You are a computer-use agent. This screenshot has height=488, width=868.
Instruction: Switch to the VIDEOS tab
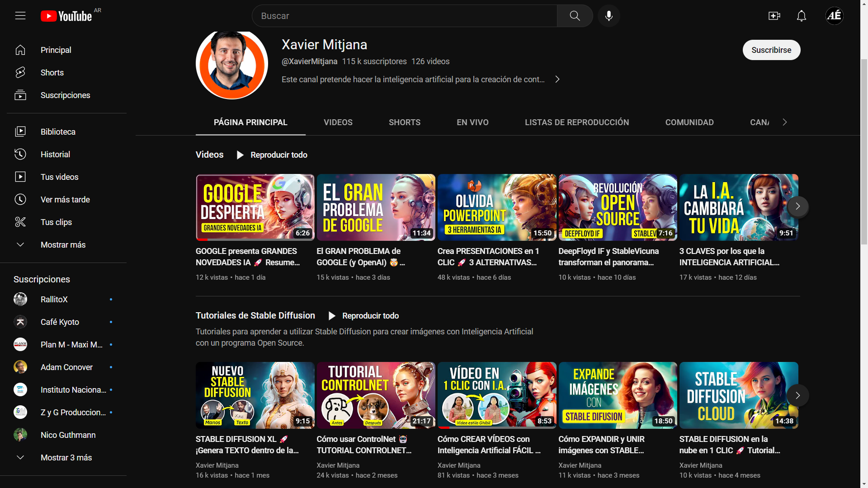tap(338, 122)
